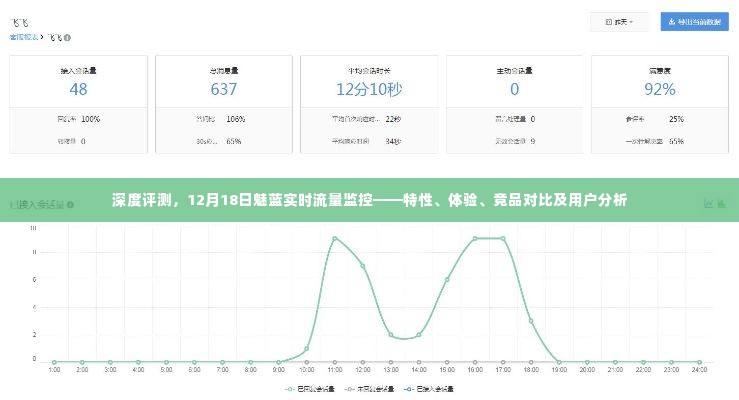The image size is (739, 400).
Task: Click the chart peak data point at 11:00
Action: (335, 238)
